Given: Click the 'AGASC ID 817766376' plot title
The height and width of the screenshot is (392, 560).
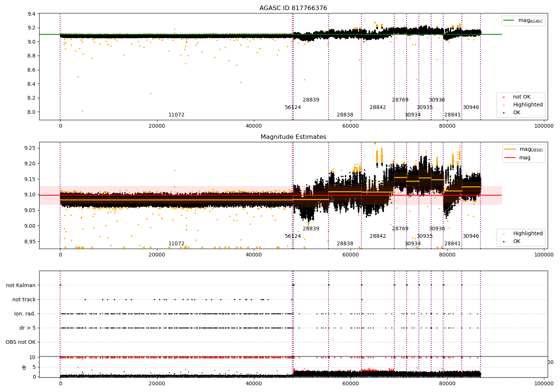Looking at the screenshot, I should [293, 8].
